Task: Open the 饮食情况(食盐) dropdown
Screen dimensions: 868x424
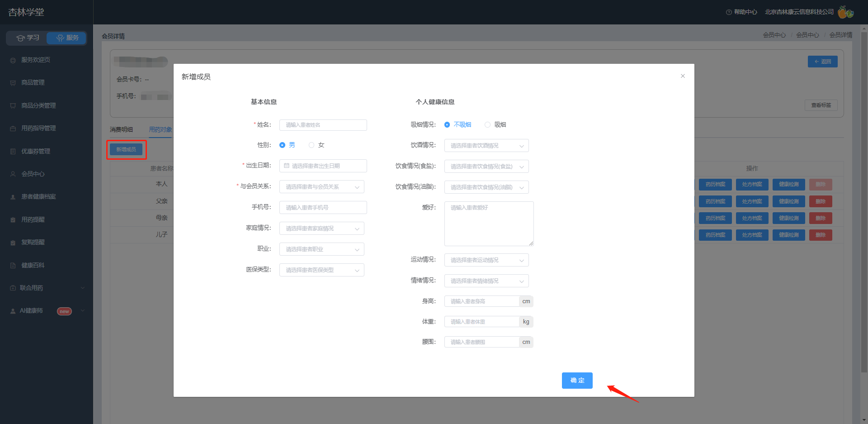Action: pyautogui.click(x=486, y=167)
